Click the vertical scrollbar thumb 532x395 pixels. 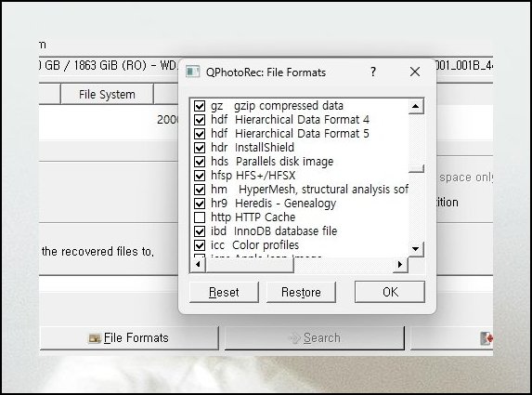click(x=416, y=168)
